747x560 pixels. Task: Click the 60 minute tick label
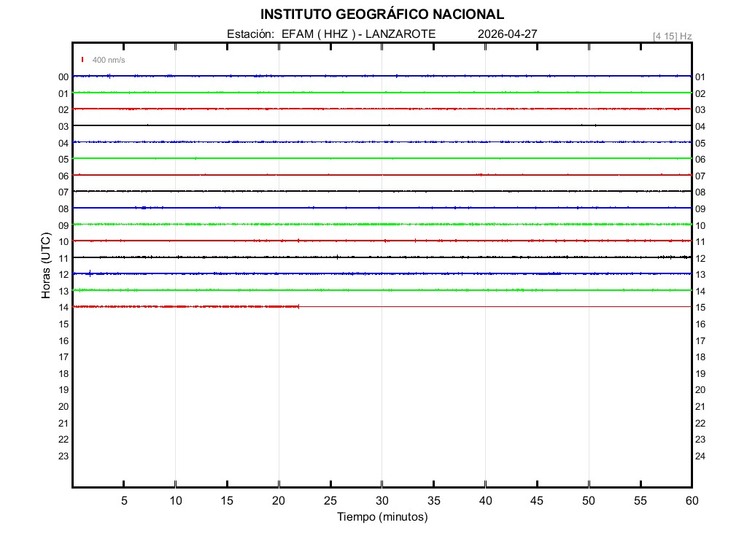click(x=691, y=501)
